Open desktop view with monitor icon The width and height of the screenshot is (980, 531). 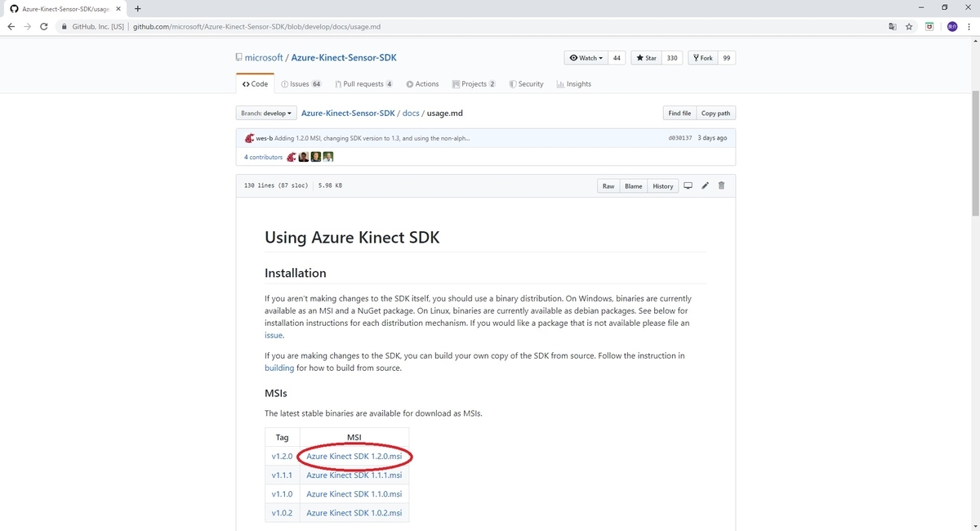point(688,185)
